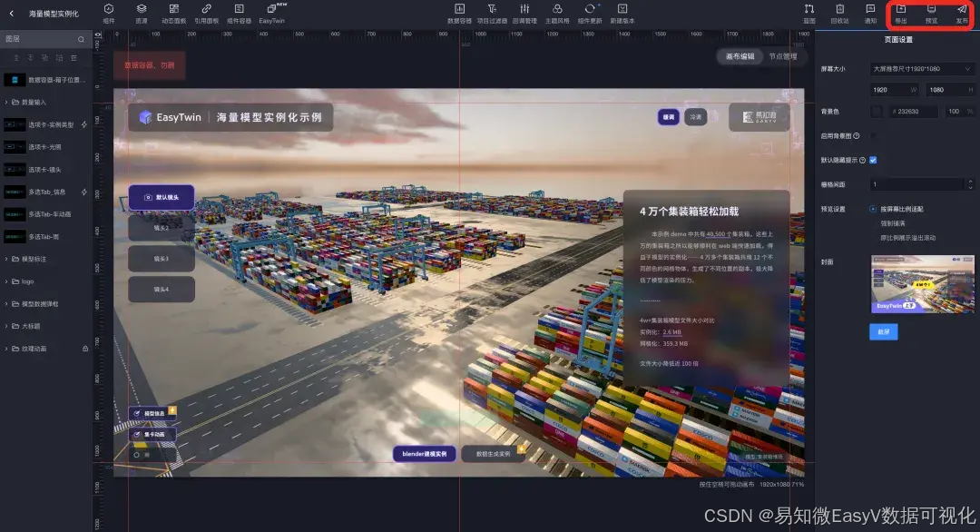
Task: Click the 栅格间距 stepper arrows
Action: click(970, 184)
